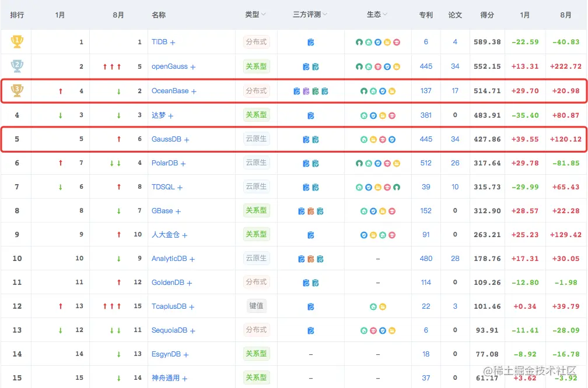Click the 名称 column header
The image size is (588, 388).
(159, 15)
